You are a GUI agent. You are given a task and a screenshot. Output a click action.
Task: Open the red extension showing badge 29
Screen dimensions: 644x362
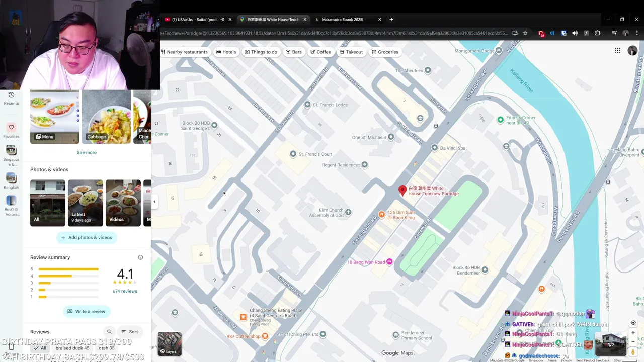click(541, 33)
